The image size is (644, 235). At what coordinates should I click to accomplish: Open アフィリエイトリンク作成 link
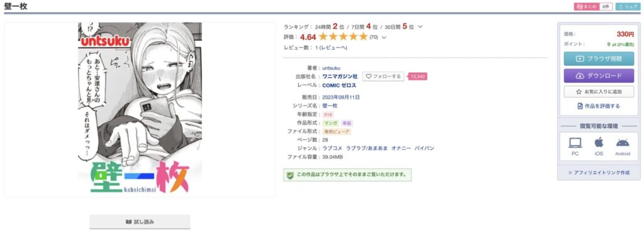[x=599, y=173]
